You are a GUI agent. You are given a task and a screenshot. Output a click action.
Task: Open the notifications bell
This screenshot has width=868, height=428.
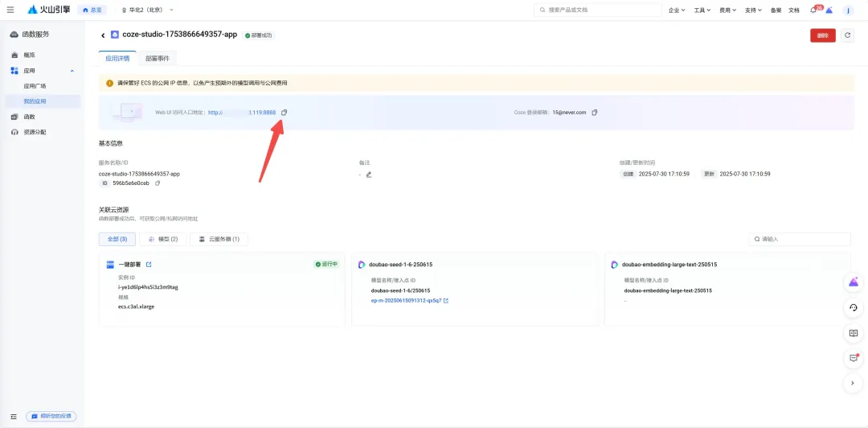813,10
